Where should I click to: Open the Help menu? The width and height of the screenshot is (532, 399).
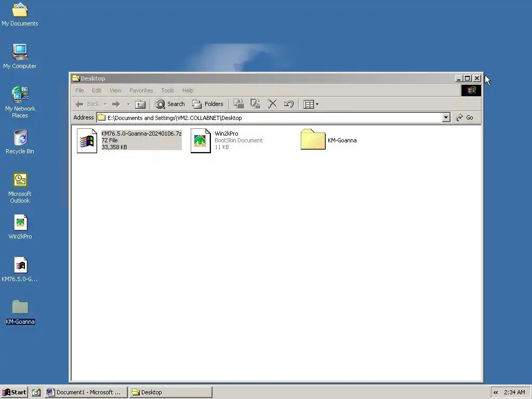click(x=188, y=90)
